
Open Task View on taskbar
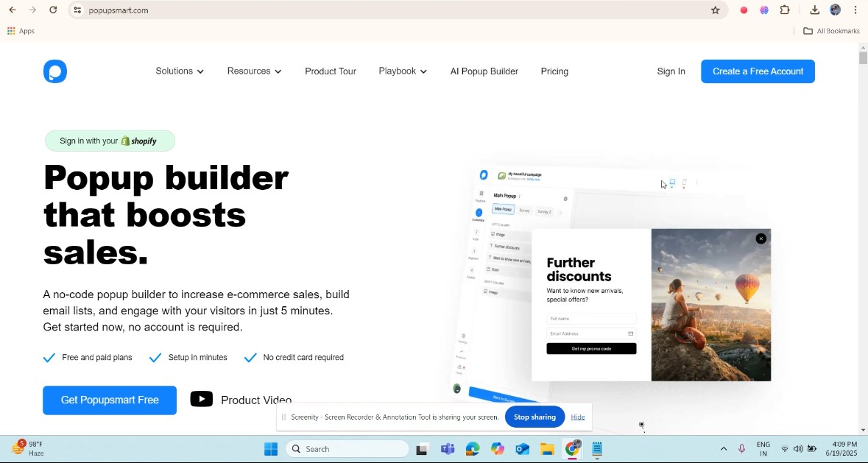(x=422, y=448)
